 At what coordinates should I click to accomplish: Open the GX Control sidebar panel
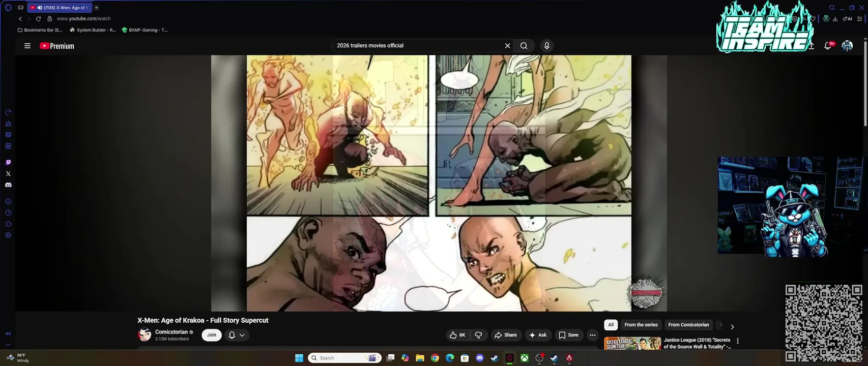pyautogui.click(x=8, y=112)
